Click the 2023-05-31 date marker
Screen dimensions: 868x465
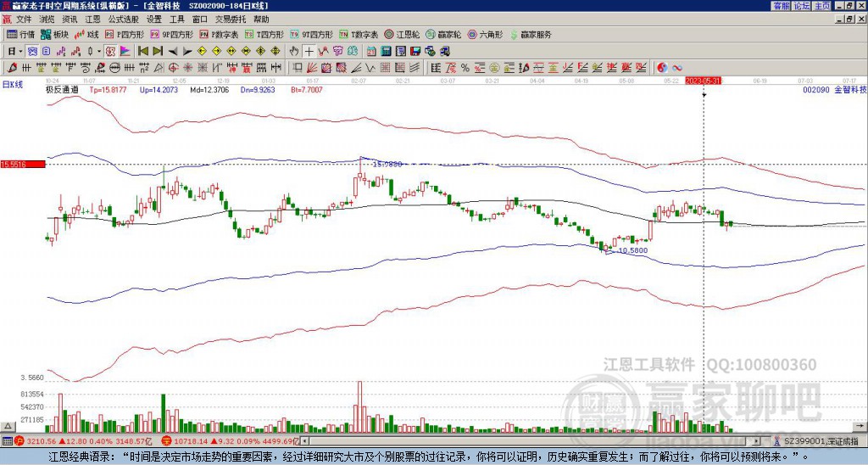pyautogui.click(x=703, y=81)
